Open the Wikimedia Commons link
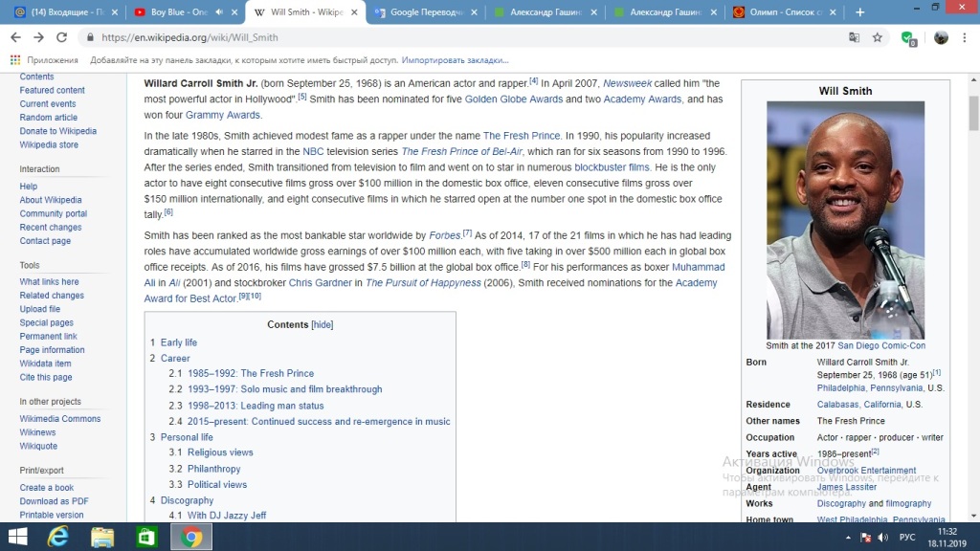 [60, 419]
